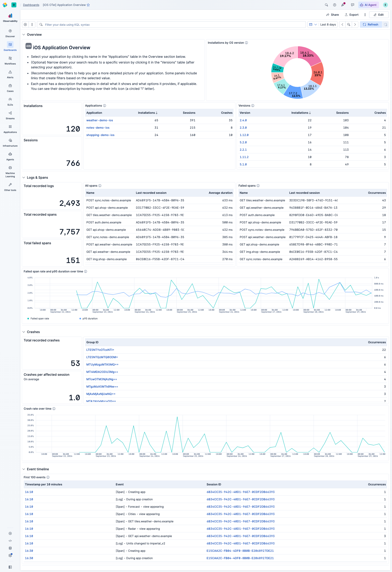This screenshot has width=392, height=572.
Task: Open Streams in the sidebar
Action: (10, 115)
